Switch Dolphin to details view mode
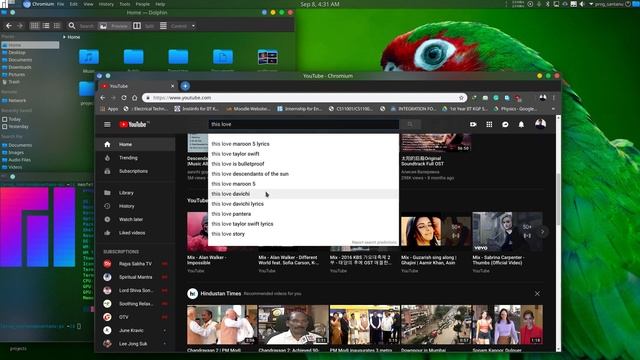Image resolution: width=640 pixels, height=360 pixels. pyautogui.click(x=57, y=26)
